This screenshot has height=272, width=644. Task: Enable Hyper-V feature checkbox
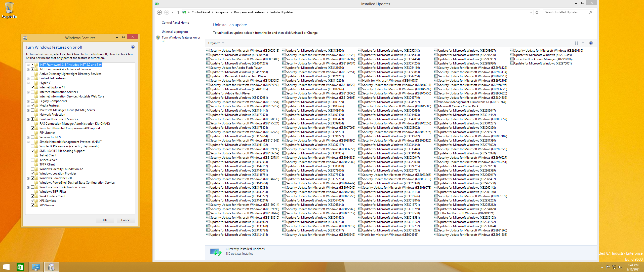[33, 83]
